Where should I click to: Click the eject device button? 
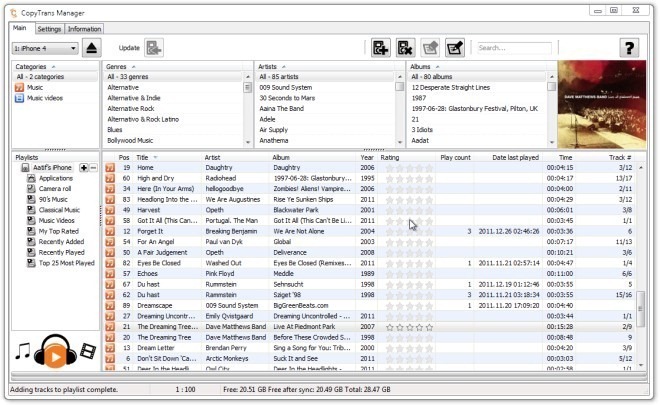point(91,48)
